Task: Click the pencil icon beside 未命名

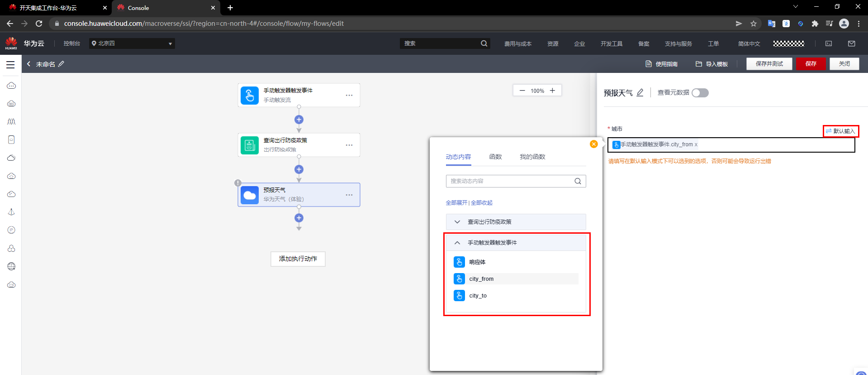Action: pyautogui.click(x=61, y=64)
